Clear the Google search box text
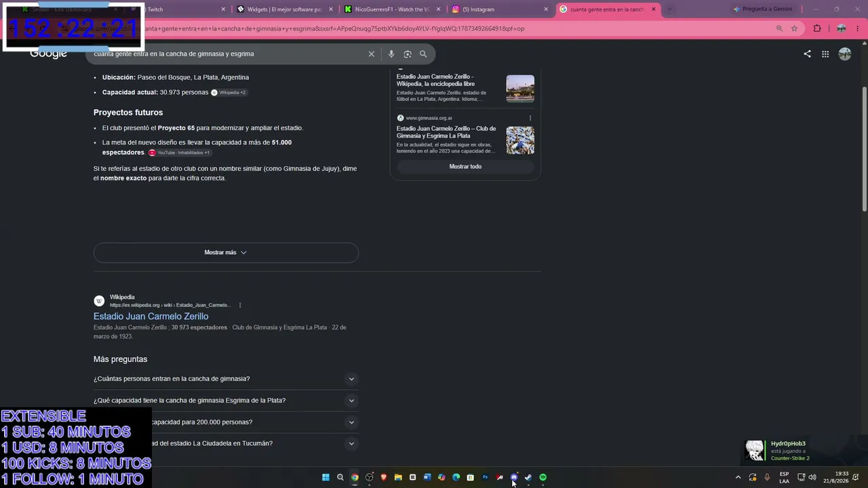 point(371,54)
